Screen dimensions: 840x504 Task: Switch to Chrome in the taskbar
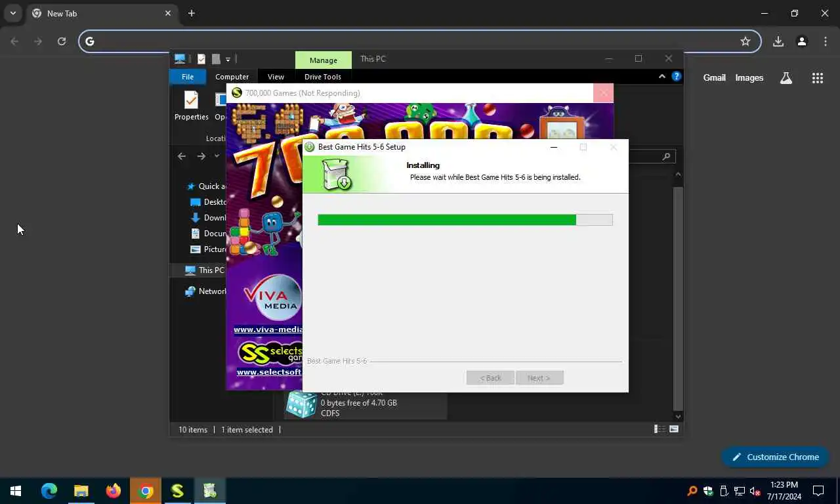146,491
